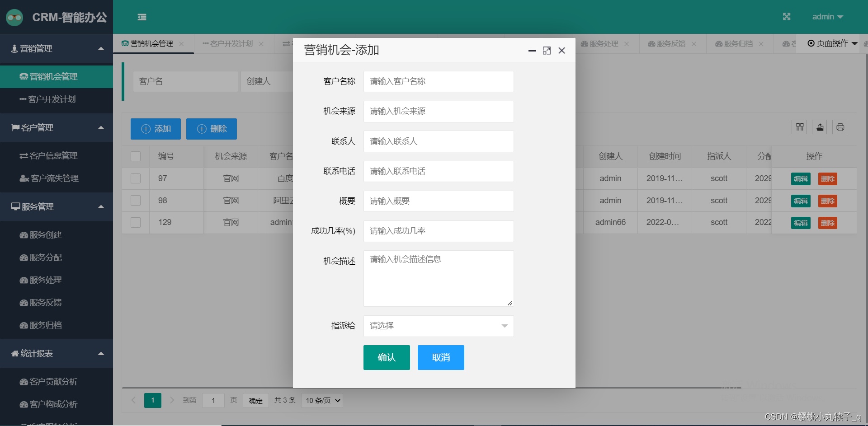The image size is (868, 426).
Task: Open the 10 条/页 page size dropdown
Action: click(321, 400)
